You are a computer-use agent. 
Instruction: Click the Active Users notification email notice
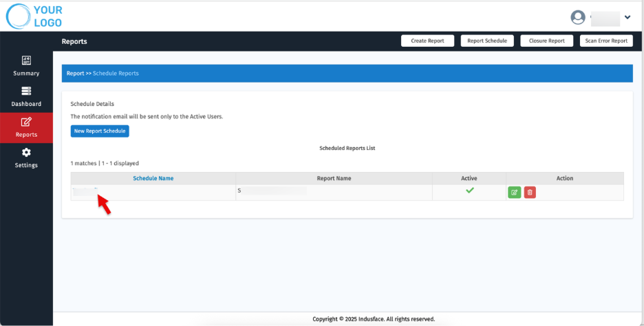point(147,117)
